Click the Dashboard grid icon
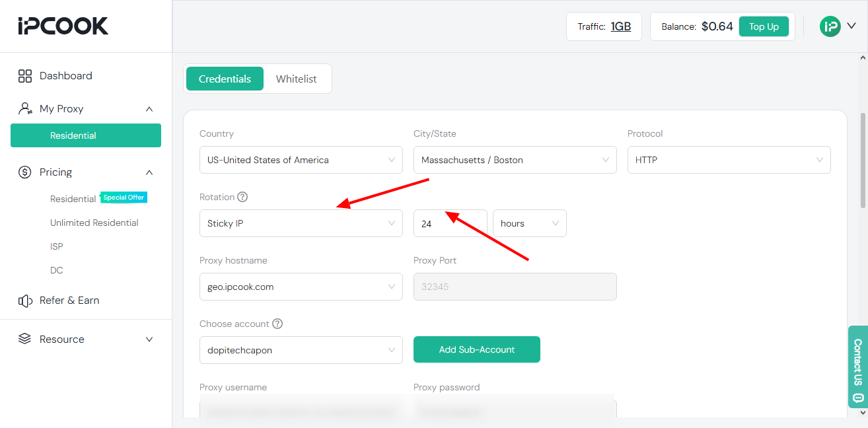The height and width of the screenshot is (428, 868). (25, 76)
